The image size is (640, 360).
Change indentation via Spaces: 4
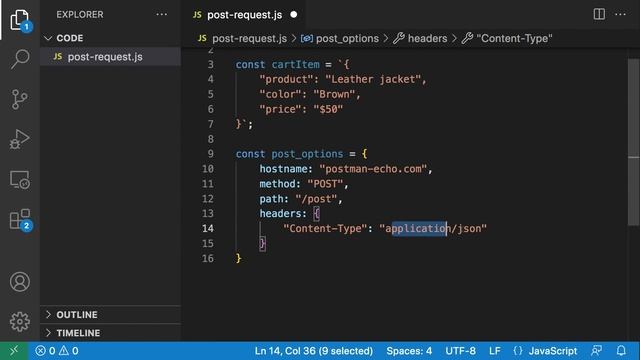(409, 351)
